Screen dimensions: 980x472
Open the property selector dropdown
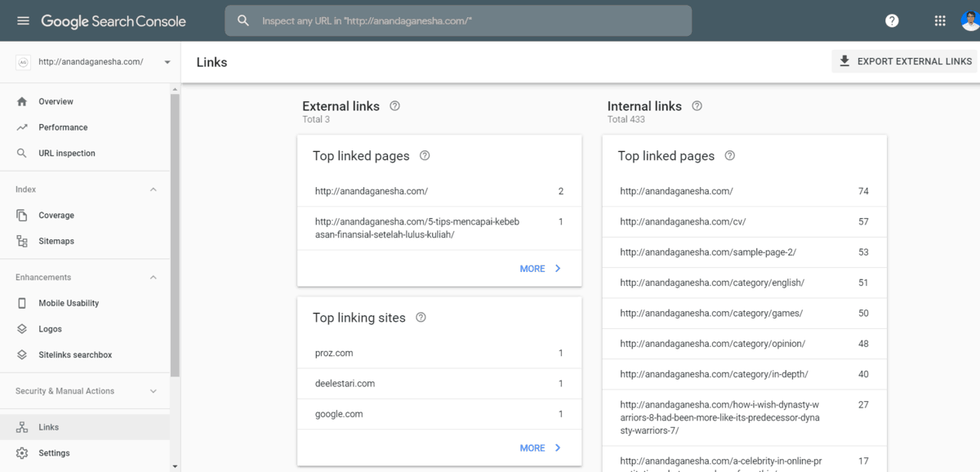click(167, 62)
